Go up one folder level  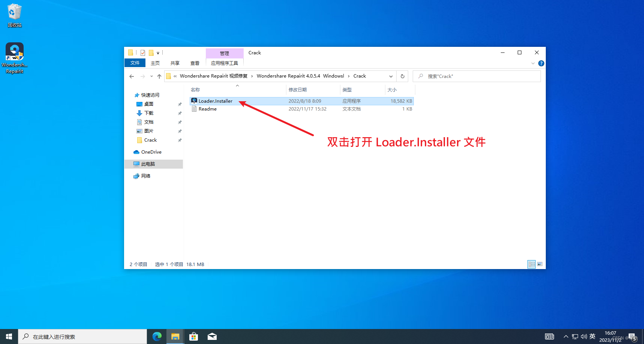pyautogui.click(x=159, y=76)
